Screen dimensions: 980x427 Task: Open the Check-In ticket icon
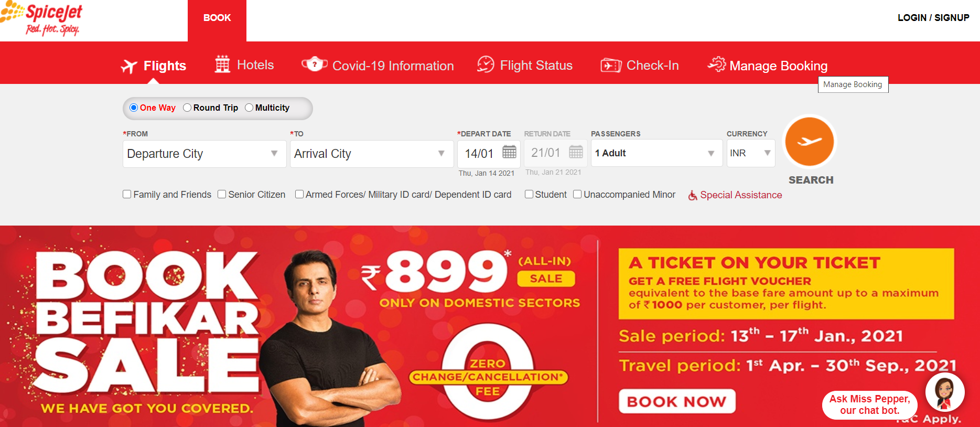(611, 66)
